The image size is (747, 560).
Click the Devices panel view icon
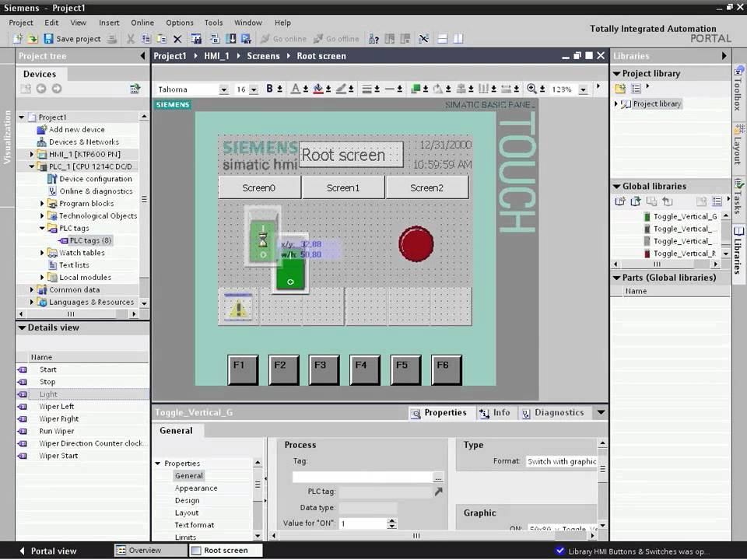pos(135,89)
